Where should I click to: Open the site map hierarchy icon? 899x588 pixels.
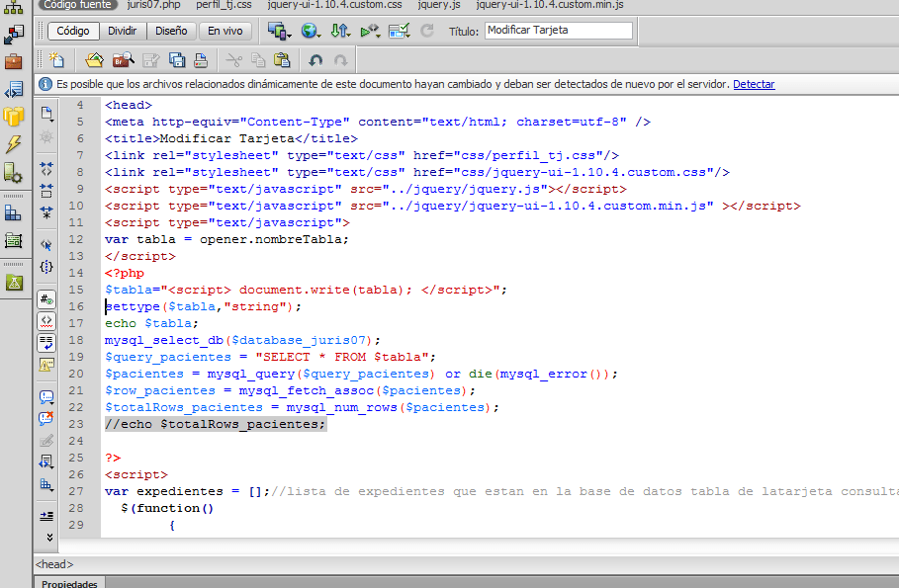pos(13,7)
